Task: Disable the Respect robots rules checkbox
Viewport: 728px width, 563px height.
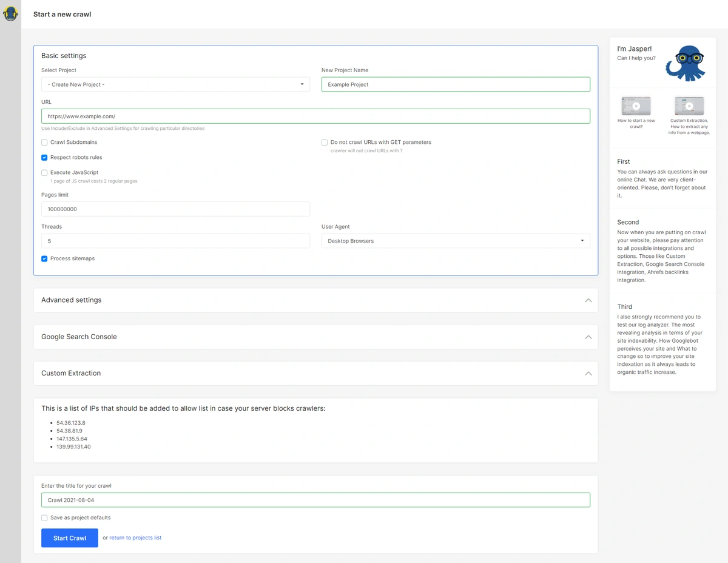Action: [x=44, y=157]
